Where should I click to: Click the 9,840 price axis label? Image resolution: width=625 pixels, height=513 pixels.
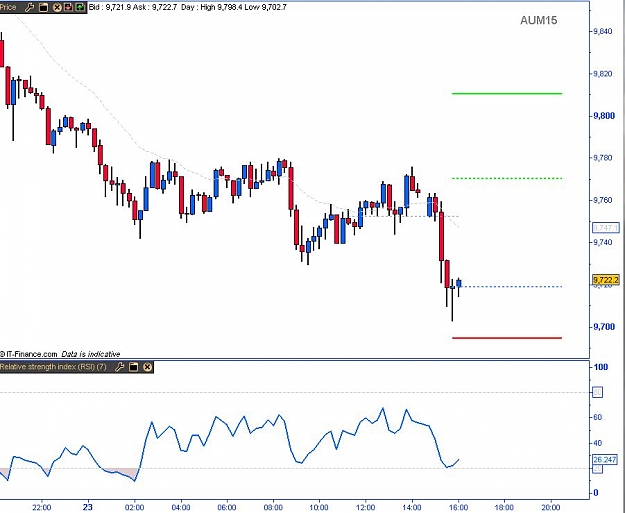[x=603, y=31]
